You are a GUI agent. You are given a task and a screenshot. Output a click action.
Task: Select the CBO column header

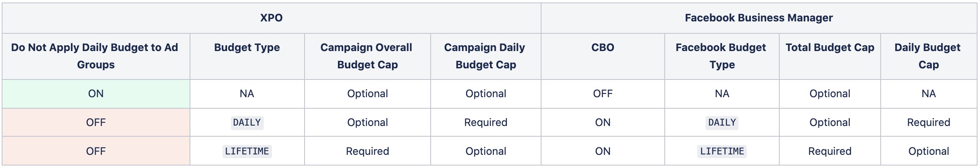coord(603,48)
